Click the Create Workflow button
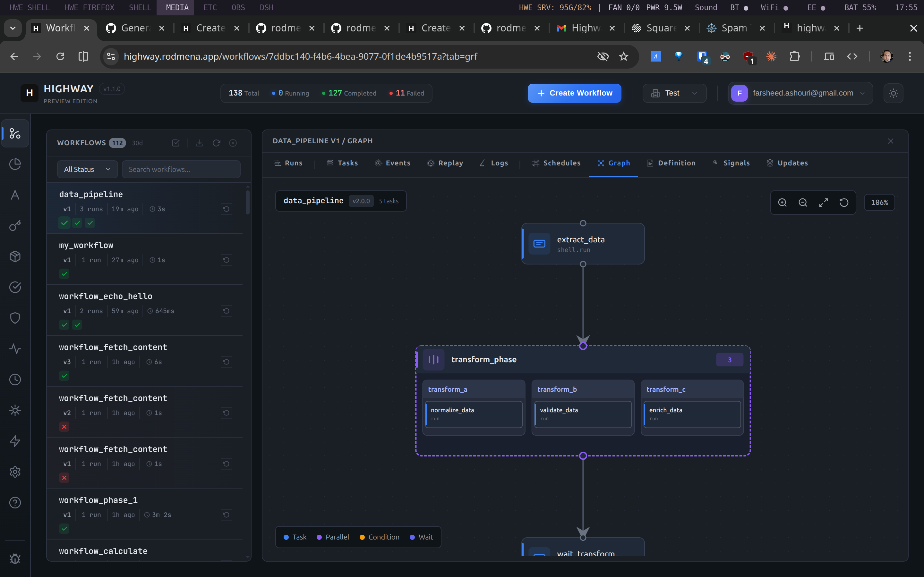The height and width of the screenshot is (577, 924). pyautogui.click(x=574, y=93)
